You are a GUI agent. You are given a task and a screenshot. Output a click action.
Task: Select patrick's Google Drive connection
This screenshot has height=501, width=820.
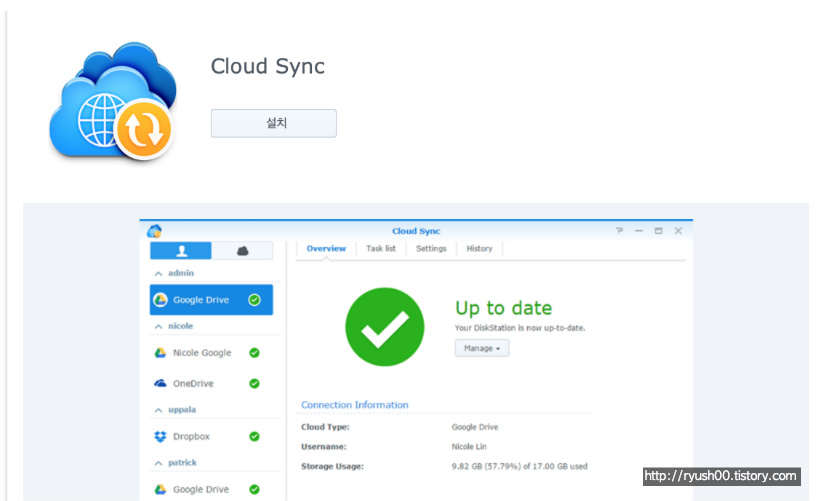coord(211,489)
